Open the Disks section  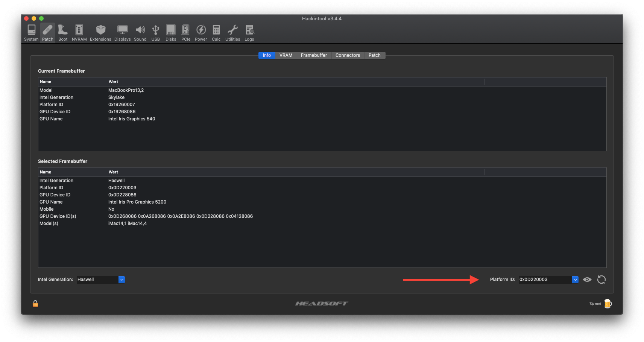point(171,33)
